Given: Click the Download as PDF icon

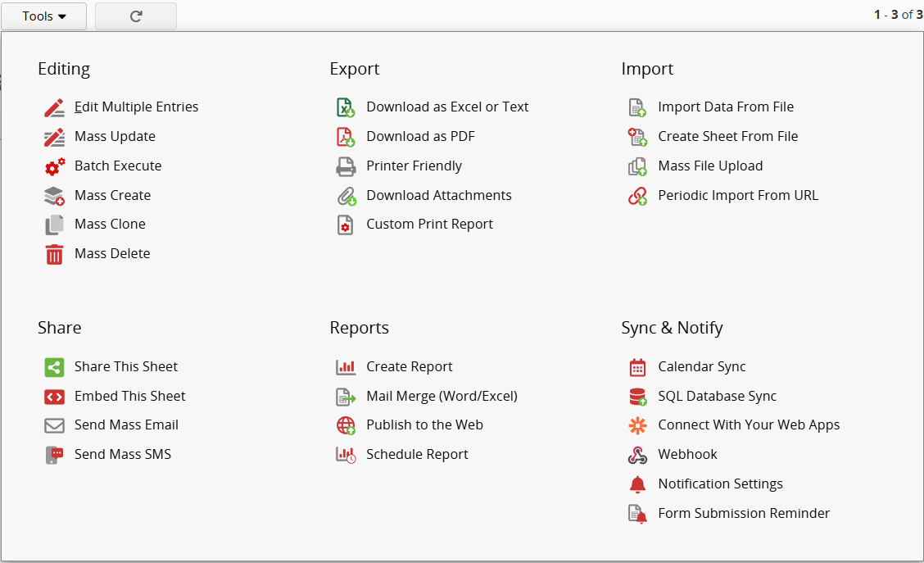Looking at the screenshot, I should coord(346,137).
